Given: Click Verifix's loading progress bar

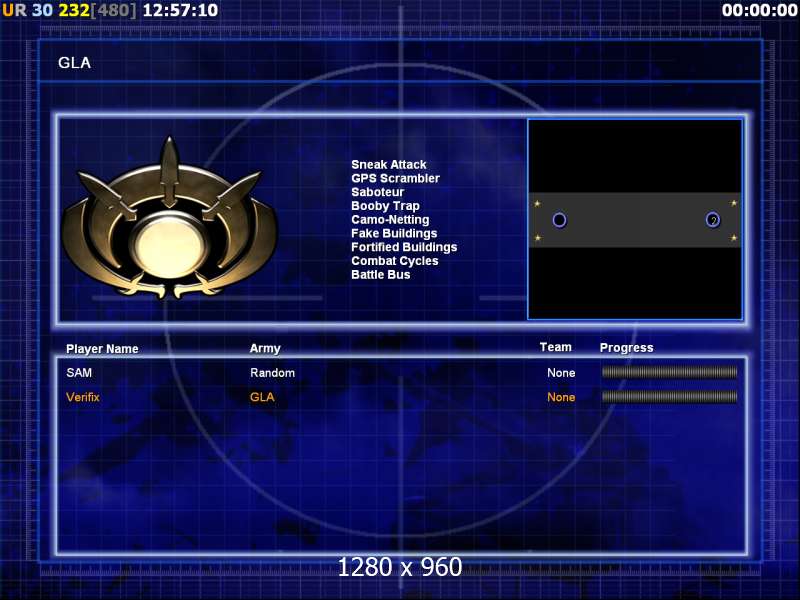Looking at the screenshot, I should pyautogui.click(x=669, y=396).
